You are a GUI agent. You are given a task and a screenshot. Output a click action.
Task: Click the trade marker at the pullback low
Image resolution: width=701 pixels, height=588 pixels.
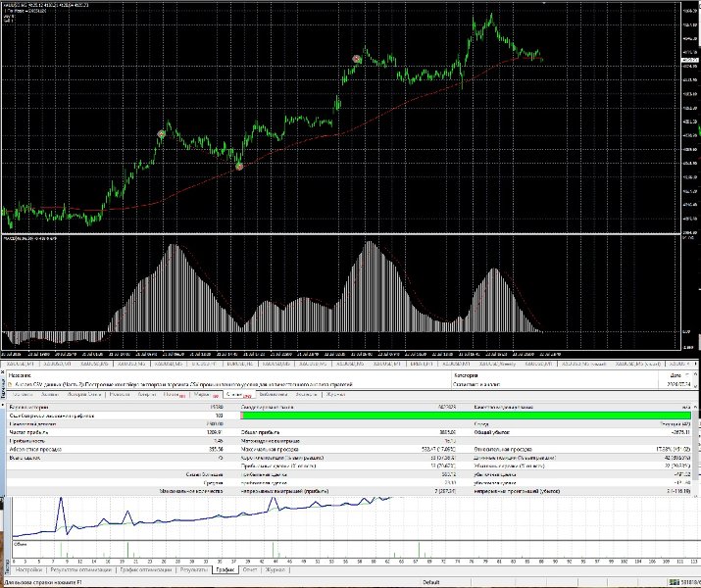coord(239,168)
